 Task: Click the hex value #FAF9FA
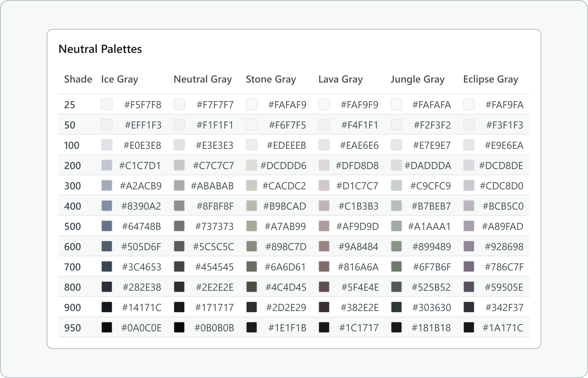point(505,105)
